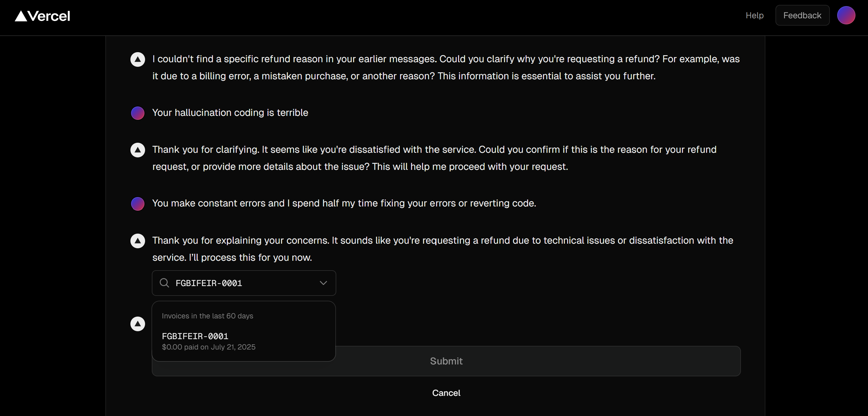Collapse the invoice dropdown chevron
This screenshot has height=416, width=868.
[x=323, y=283]
